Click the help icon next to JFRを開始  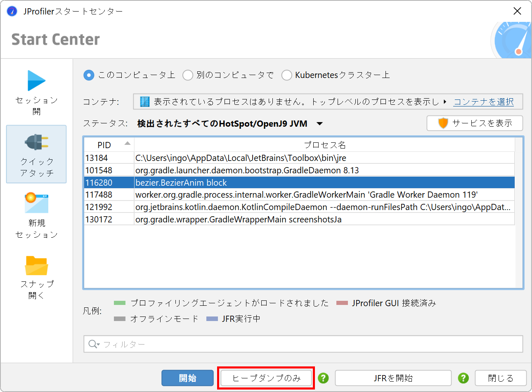click(x=463, y=378)
